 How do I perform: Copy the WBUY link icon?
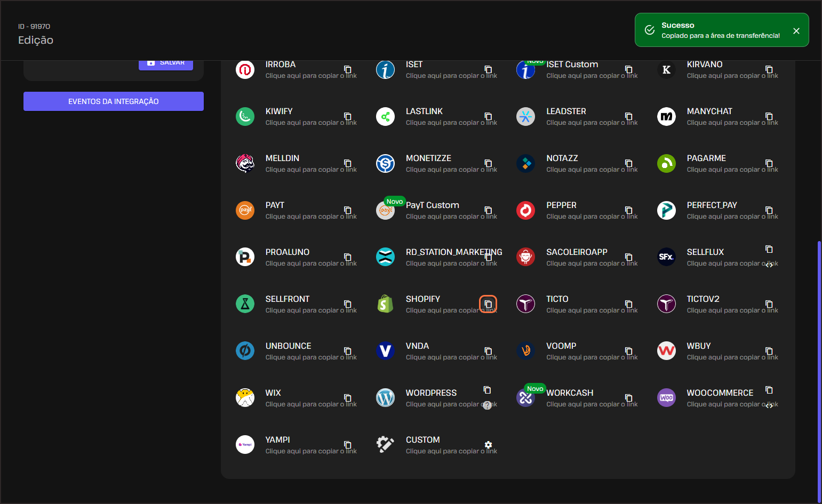tap(769, 351)
